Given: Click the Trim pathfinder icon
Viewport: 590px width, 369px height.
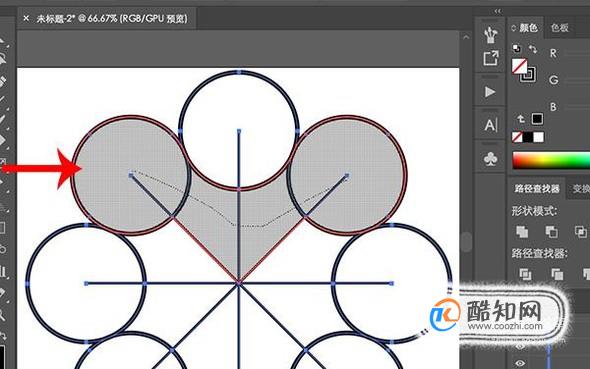Looking at the screenshot, I should pyautogui.click(x=557, y=274).
